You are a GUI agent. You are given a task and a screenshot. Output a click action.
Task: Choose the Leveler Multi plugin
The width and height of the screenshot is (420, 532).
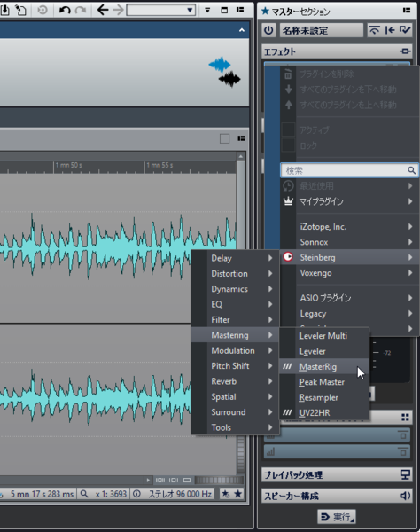(x=323, y=336)
